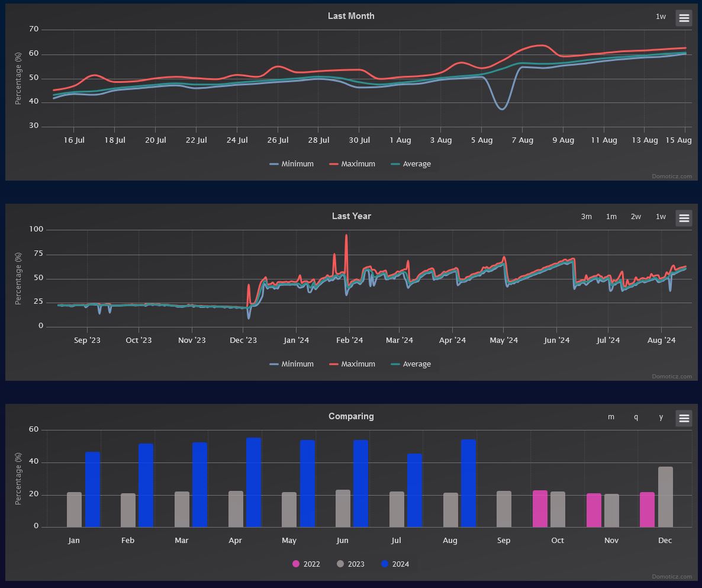The image size is (702, 588).
Task: Click the 'Sep '23' axis label
Action: pos(87,340)
